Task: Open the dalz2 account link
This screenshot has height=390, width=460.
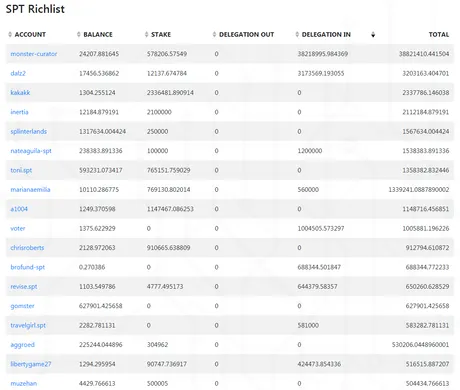Action: click(18, 73)
